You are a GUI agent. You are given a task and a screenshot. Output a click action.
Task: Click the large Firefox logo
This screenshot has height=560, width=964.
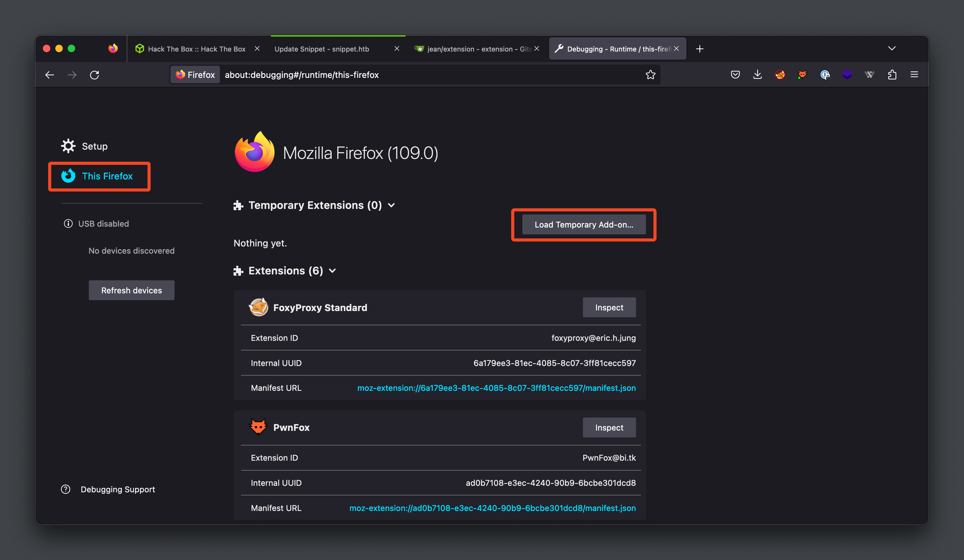pyautogui.click(x=254, y=152)
